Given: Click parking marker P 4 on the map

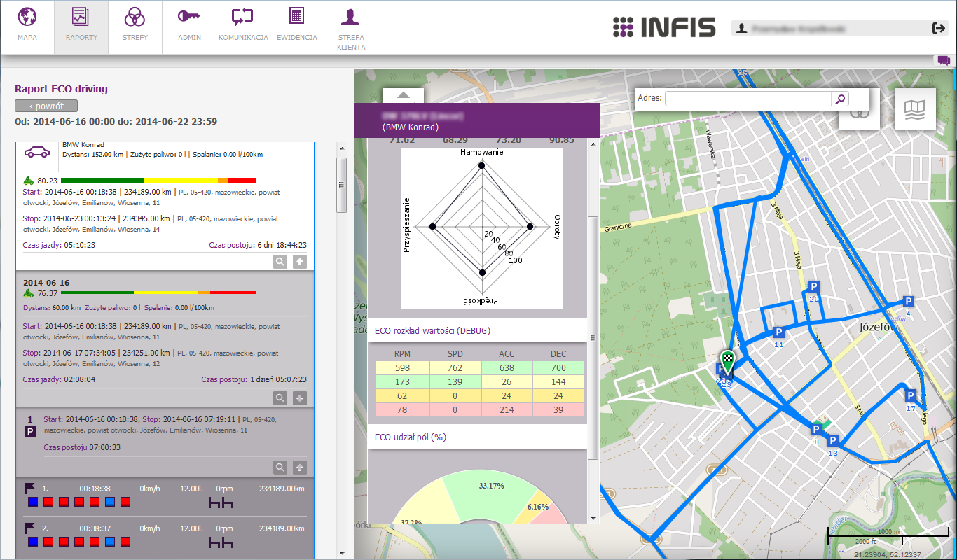Looking at the screenshot, I should [x=908, y=302].
